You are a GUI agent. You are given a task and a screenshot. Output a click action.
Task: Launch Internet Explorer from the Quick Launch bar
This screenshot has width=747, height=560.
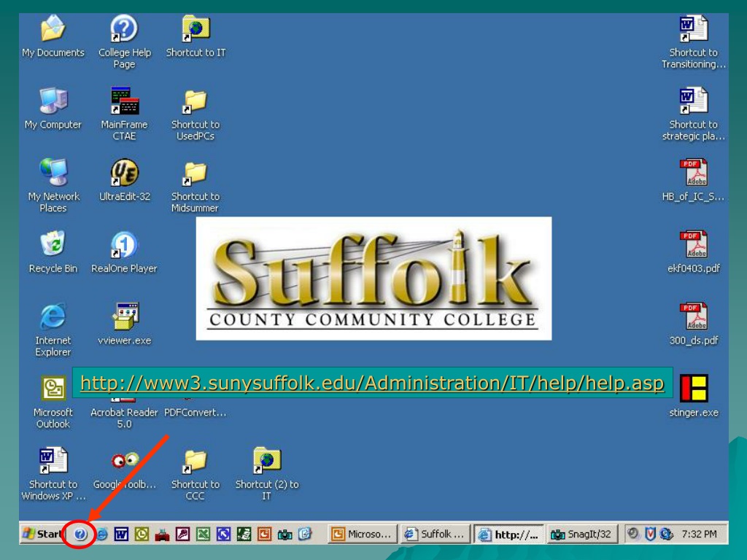point(101,534)
